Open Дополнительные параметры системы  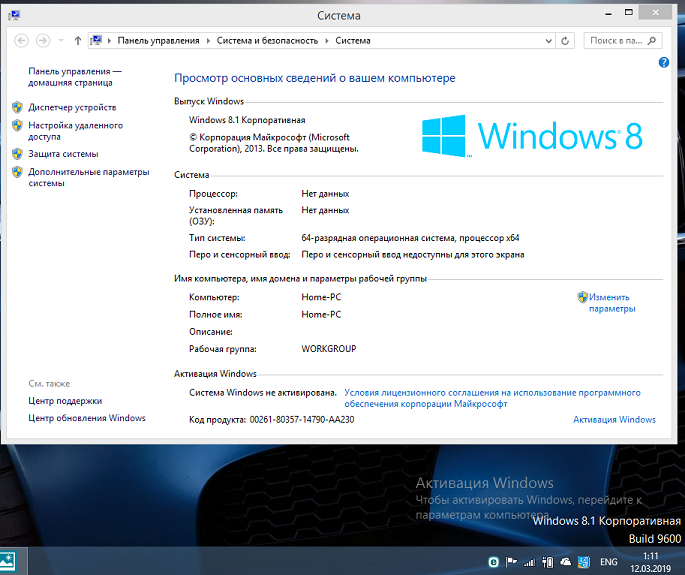point(89,177)
